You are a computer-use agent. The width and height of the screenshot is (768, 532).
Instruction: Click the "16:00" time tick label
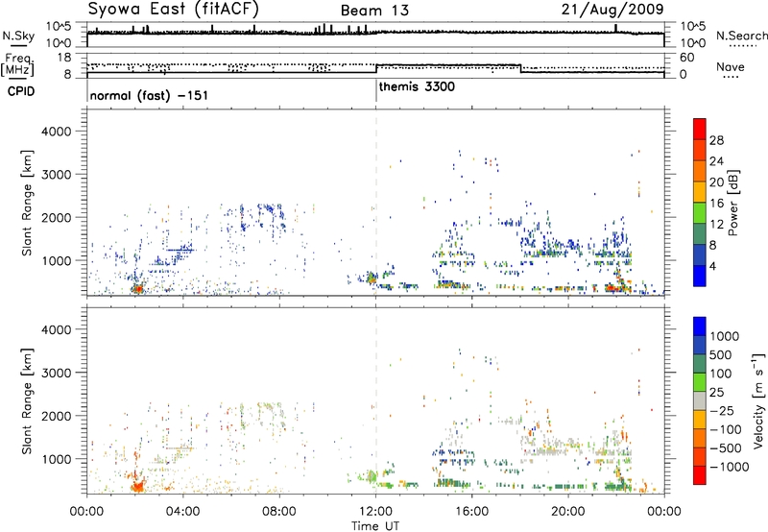[x=471, y=512]
